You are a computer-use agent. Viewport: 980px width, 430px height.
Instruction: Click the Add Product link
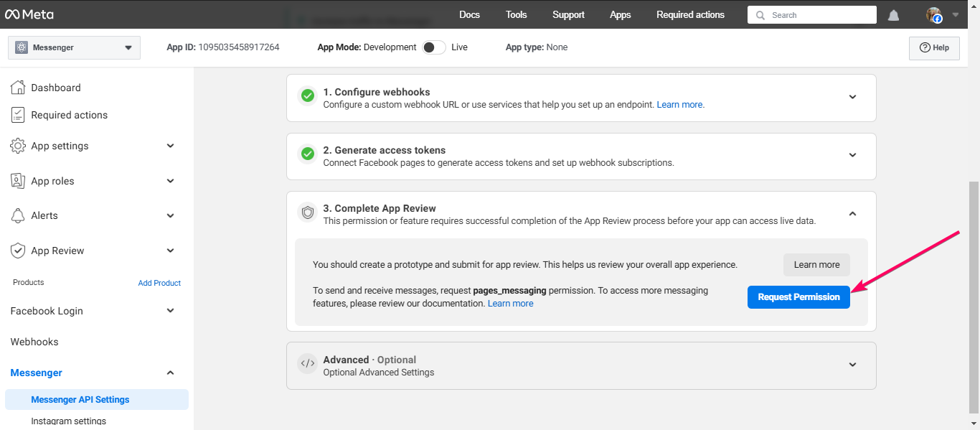pos(159,283)
